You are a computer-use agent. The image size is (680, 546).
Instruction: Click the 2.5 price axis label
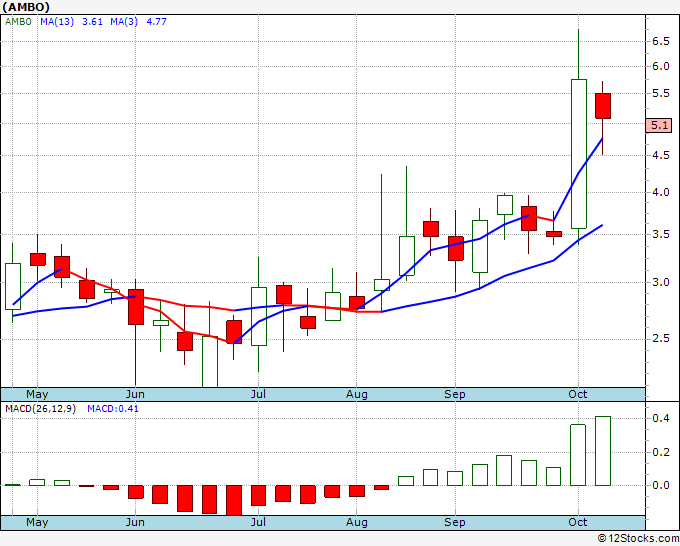pyautogui.click(x=660, y=339)
